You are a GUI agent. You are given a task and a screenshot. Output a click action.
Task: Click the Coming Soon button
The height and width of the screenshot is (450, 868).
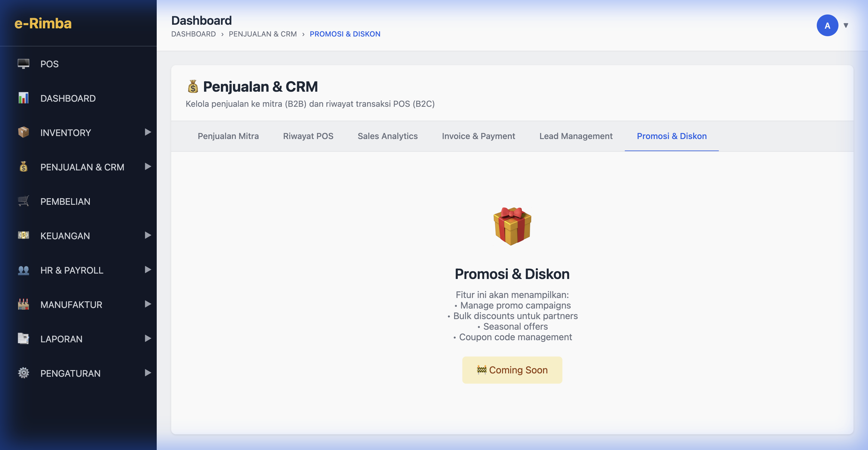pos(512,370)
